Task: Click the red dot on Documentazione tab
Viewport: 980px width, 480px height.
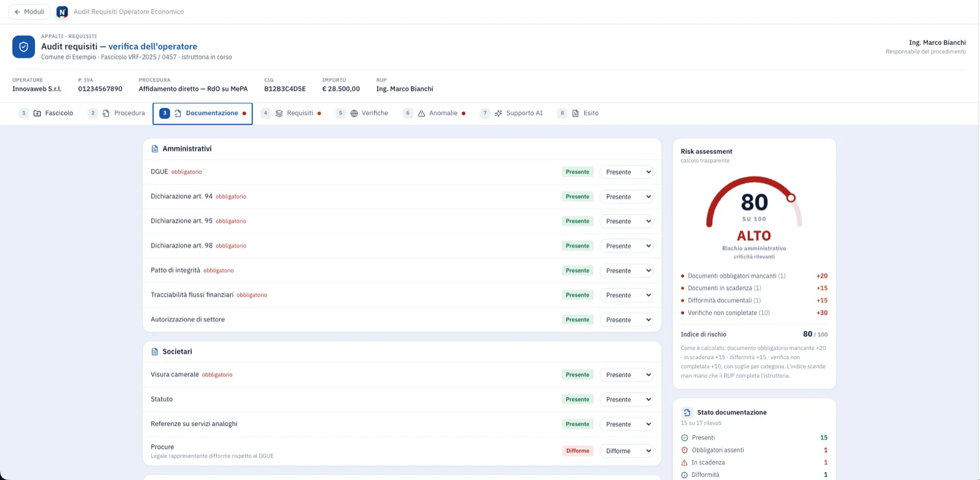Action: 244,113
